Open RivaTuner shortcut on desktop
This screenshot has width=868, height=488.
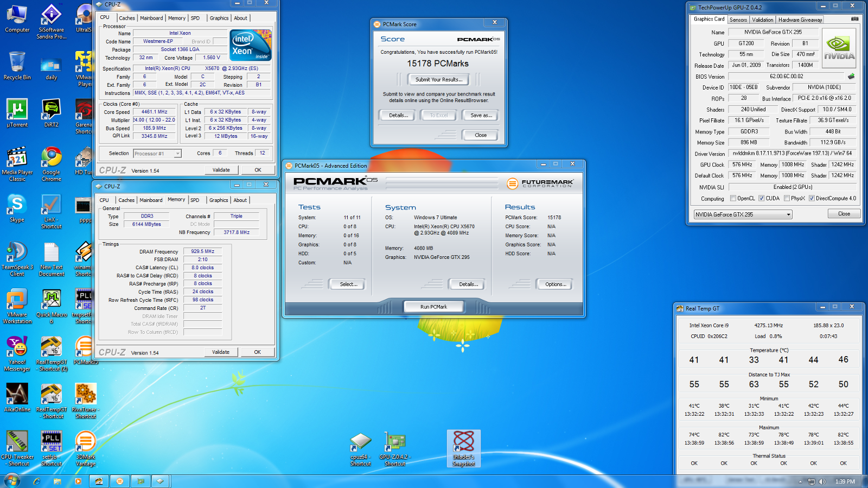pyautogui.click(x=85, y=401)
